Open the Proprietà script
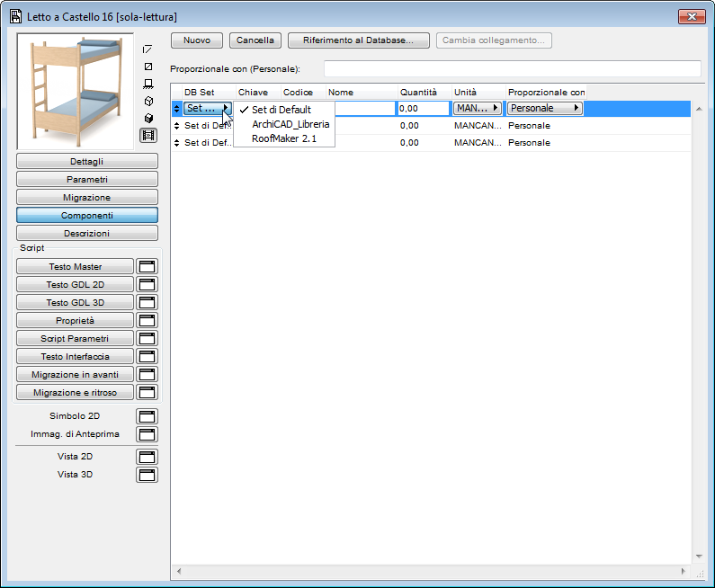The height and width of the screenshot is (588, 715). click(x=76, y=320)
